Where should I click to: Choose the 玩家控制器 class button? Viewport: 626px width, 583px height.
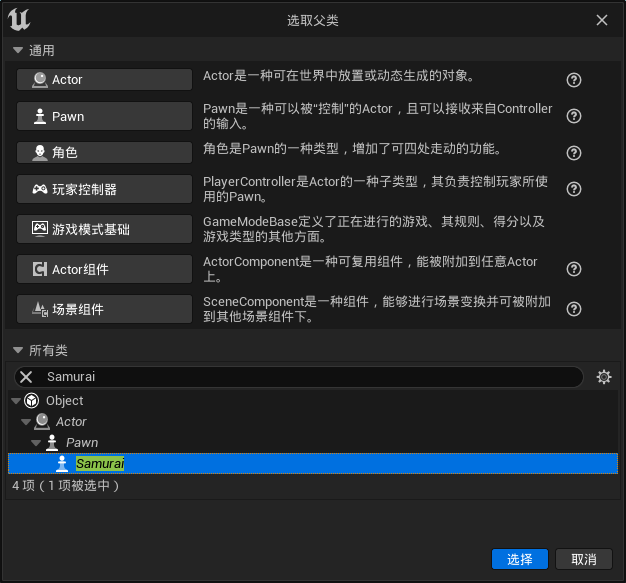tap(104, 189)
